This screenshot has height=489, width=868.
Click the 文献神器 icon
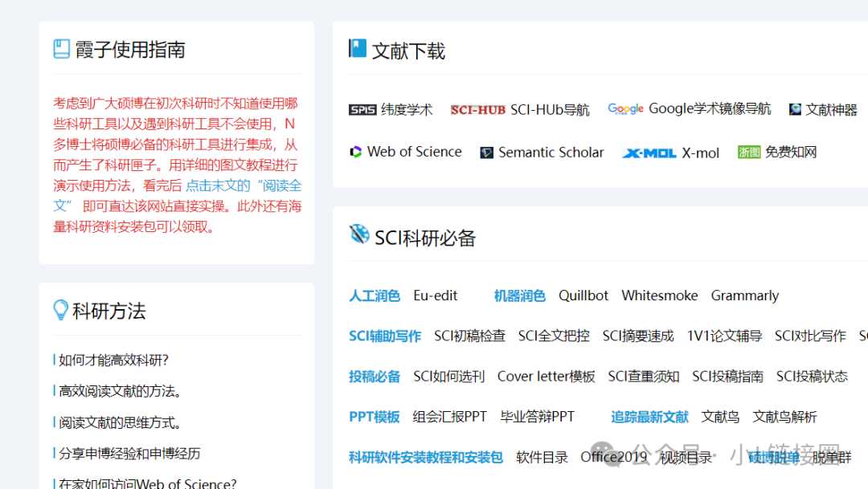[x=795, y=110]
